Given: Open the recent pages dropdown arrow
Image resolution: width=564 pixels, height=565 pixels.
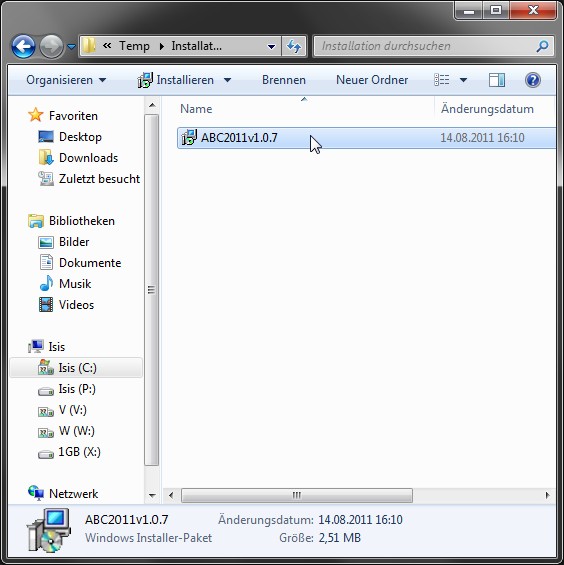Looking at the screenshot, I should (72, 46).
